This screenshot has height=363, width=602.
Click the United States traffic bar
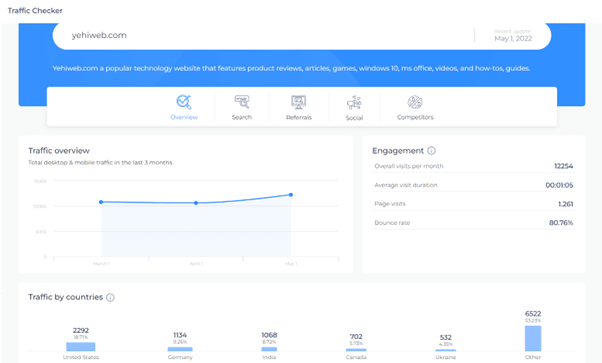(81, 346)
